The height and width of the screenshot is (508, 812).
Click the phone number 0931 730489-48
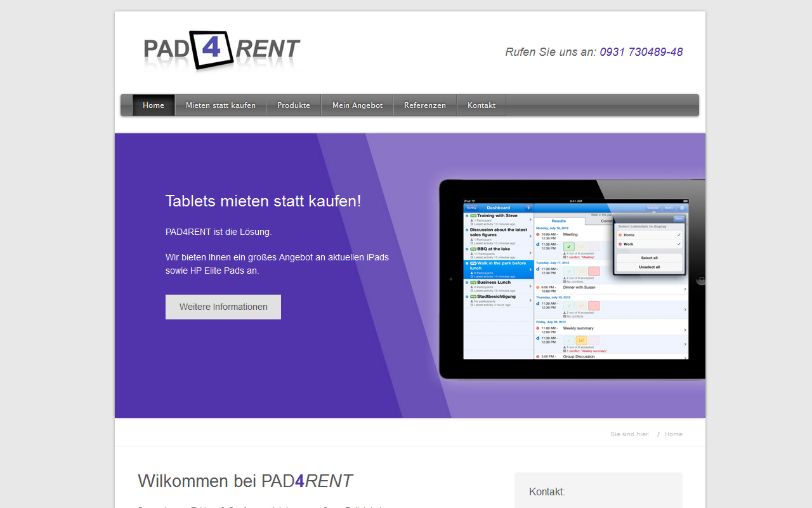[x=641, y=52]
